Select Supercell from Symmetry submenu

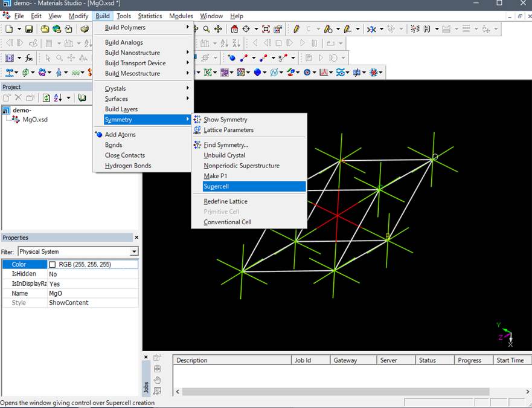point(254,186)
